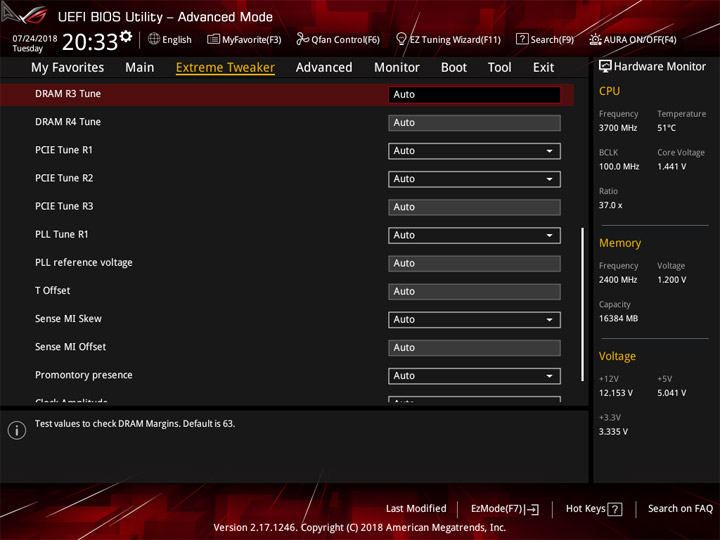Open Sense MI Skew dropdown
Image resolution: width=720 pixels, height=540 pixels.
474,320
